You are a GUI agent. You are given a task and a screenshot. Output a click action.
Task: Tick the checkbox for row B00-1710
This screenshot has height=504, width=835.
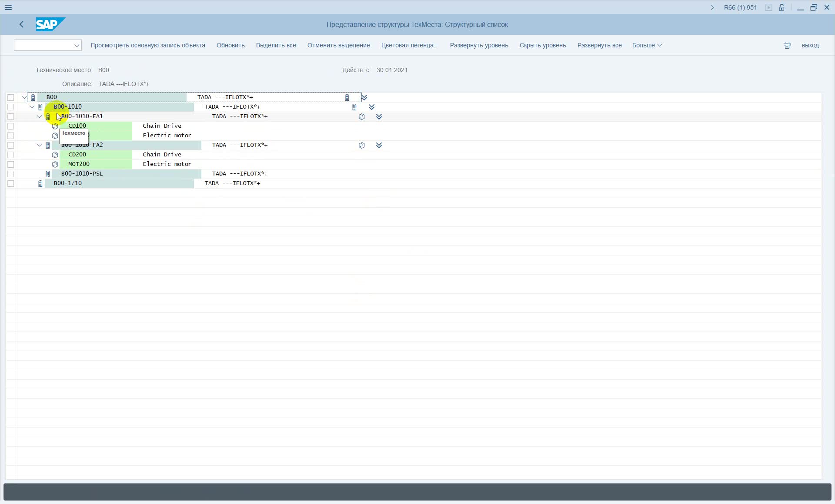(11, 183)
